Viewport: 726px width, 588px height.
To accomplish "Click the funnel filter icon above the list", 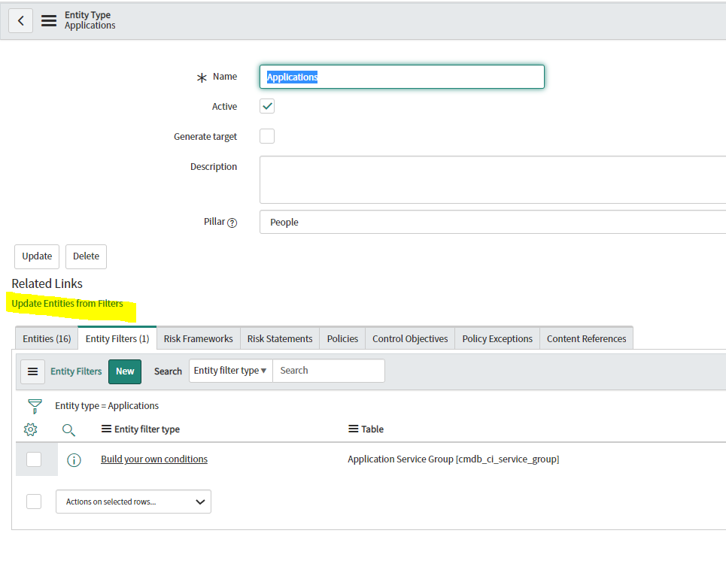I will click(35, 405).
